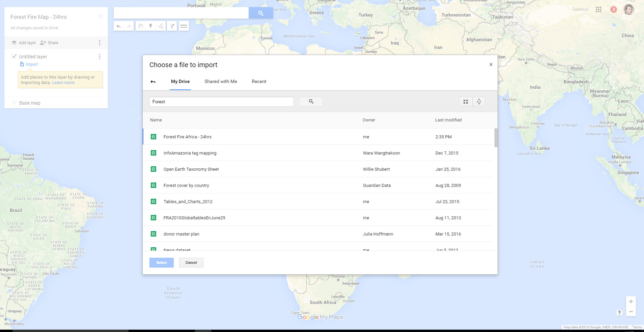Image resolution: width=644 pixels, height=332 pixels.
Task: Click the map search magnifier icon
Action: pos(260,13)
